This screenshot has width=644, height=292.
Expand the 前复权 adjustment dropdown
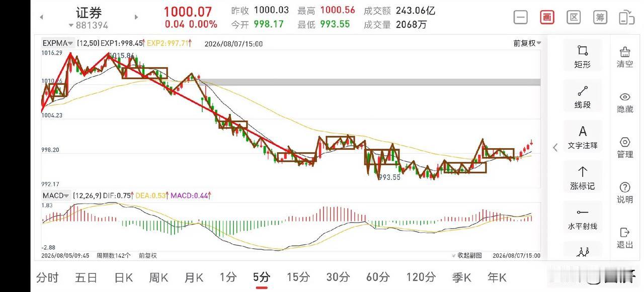[x=527, y=43]
